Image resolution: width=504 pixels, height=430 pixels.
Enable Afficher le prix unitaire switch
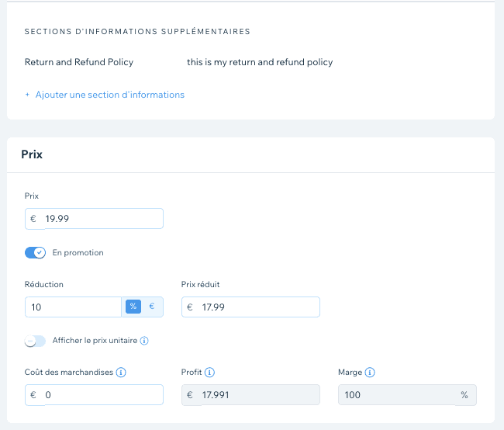tap(36, 341)
